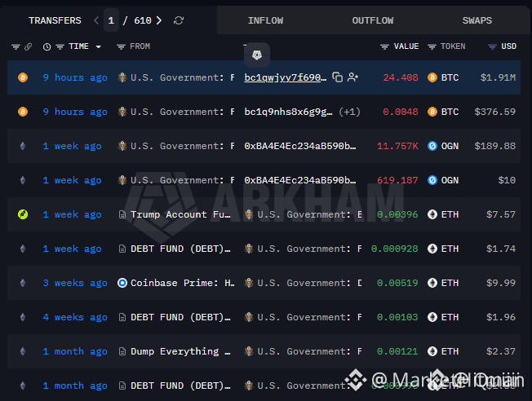
Task: Click contract document icon beside Dump Everything
Action: coord(122,351)
